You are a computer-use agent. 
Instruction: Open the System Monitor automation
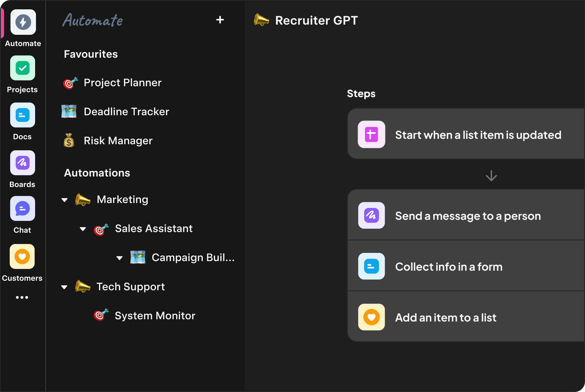[x=155, y=316]
